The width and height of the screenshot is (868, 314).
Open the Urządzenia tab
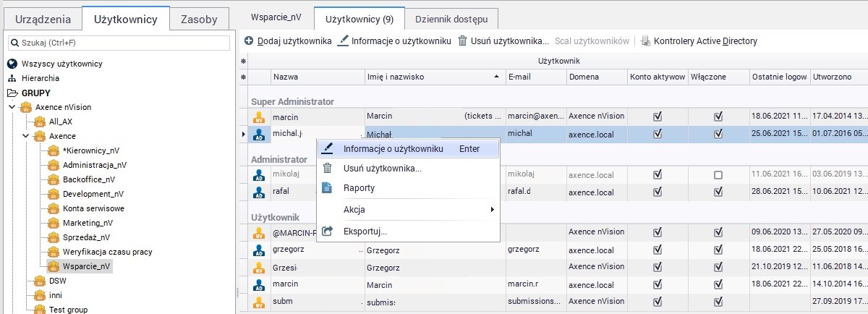click(43, 20)
